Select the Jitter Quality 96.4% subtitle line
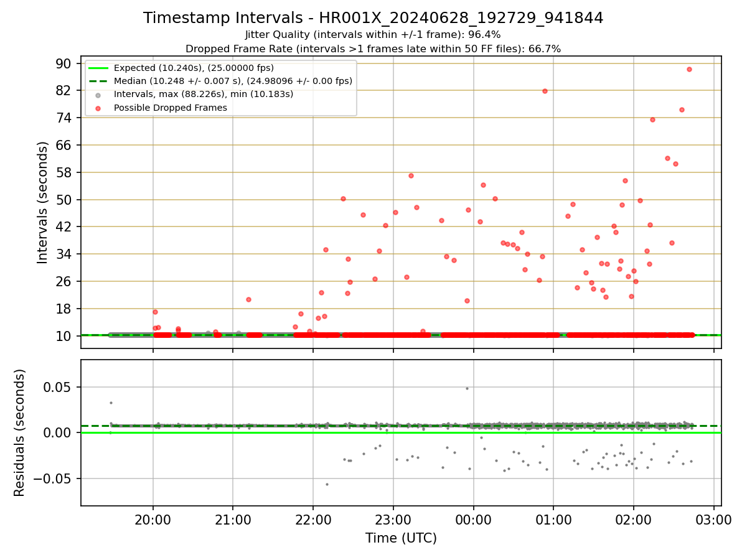This screenshot has width=747, height=560. point(373,35)
